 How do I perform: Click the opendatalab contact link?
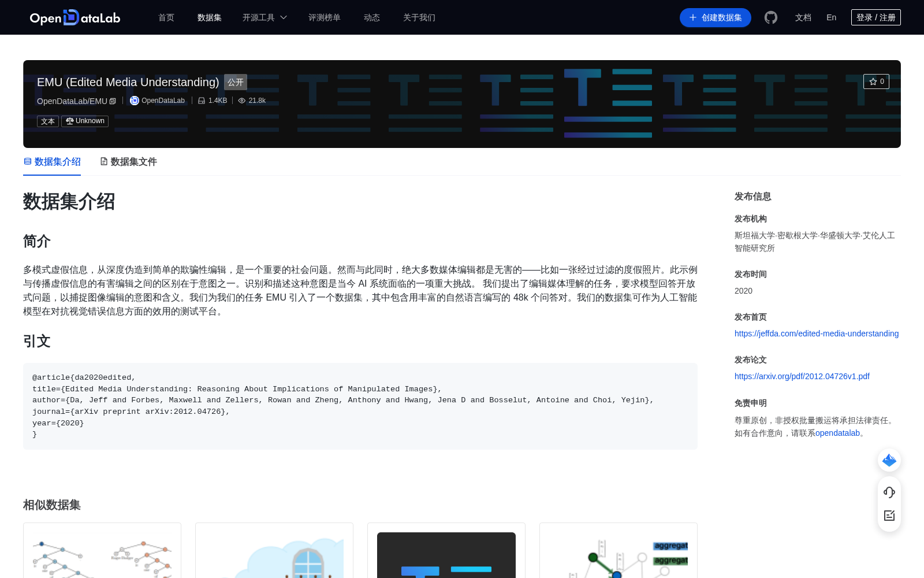837,433
